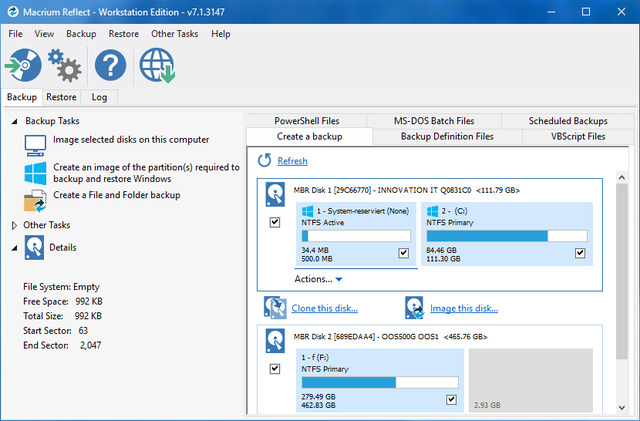Select the unallocated 2.93 GB space block

point(530,380)
